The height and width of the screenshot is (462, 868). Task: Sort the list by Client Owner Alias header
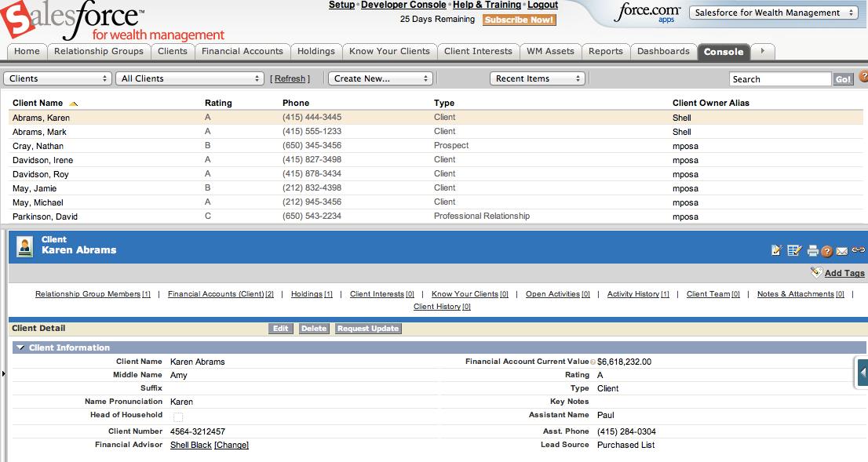pos(711,103)
